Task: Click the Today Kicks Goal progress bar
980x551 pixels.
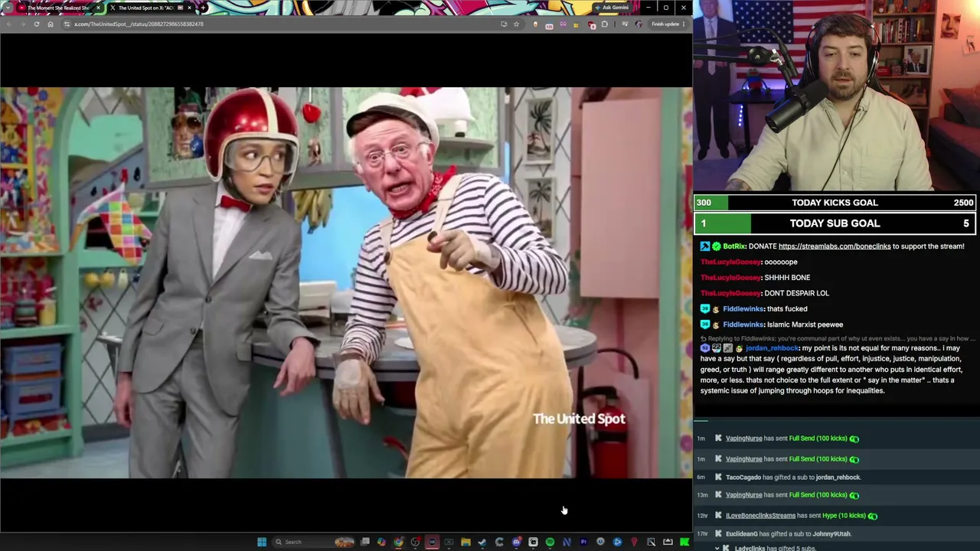Action: pyautogui.click(x=835, y=203)
